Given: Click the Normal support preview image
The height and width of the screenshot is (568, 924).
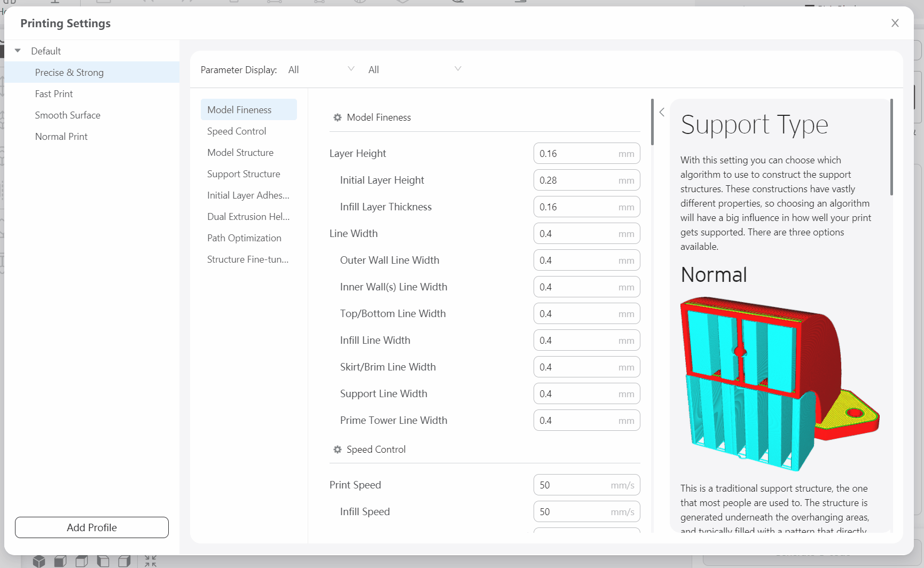Looking at the screenshot, I should (780, 384).
